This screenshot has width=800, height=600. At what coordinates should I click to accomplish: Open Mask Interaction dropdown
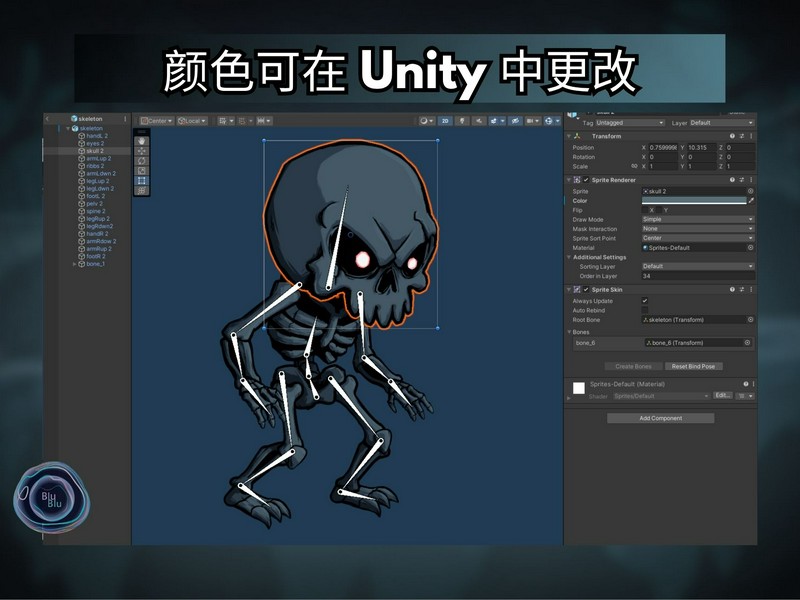coord(697,229)
